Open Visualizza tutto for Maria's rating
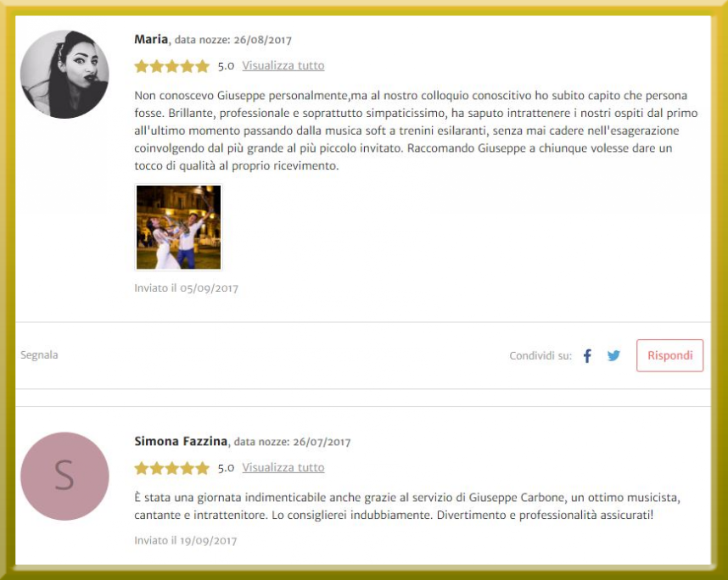Screen dimensions: 728x580 click(283, 65)
